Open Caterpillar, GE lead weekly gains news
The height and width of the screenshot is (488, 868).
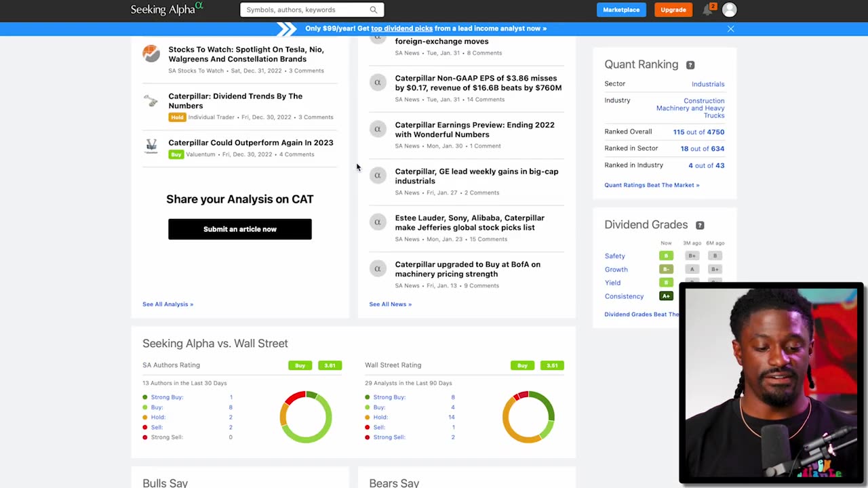pyautogui.click(x=477, y=176)
